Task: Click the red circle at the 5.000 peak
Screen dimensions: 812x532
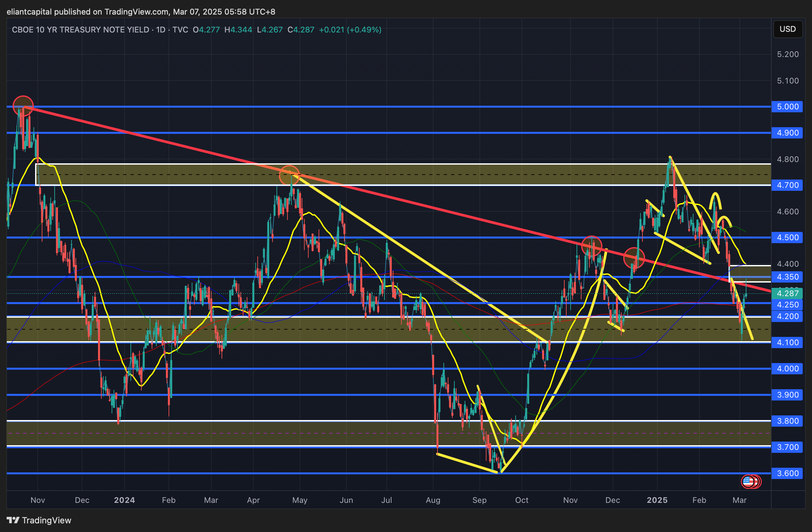Action: (x=23, y=106)
